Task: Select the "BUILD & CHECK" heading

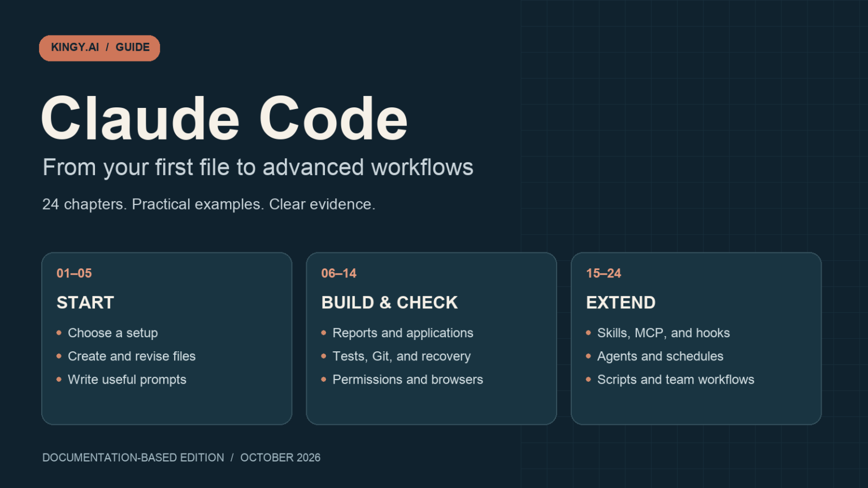Action: [390, 303]
